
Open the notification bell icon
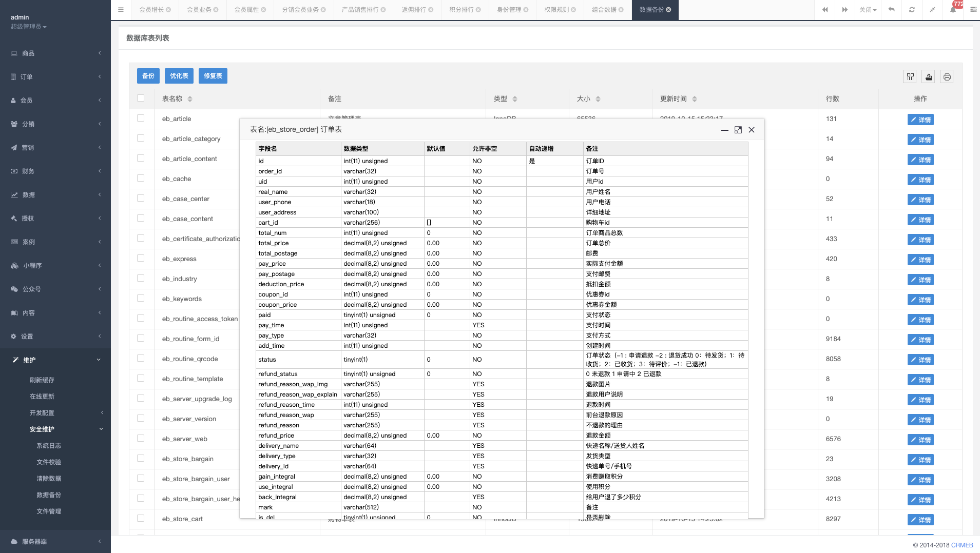[953, 10]
